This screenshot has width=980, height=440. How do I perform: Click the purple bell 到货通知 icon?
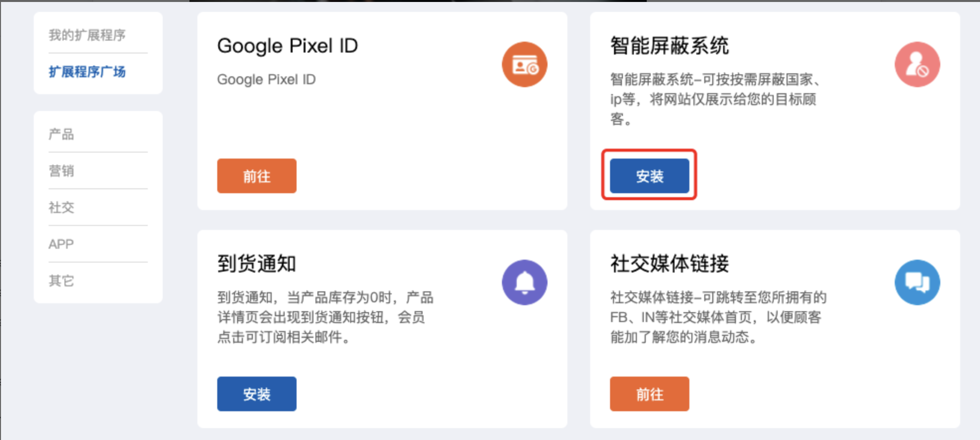point(524,282)
